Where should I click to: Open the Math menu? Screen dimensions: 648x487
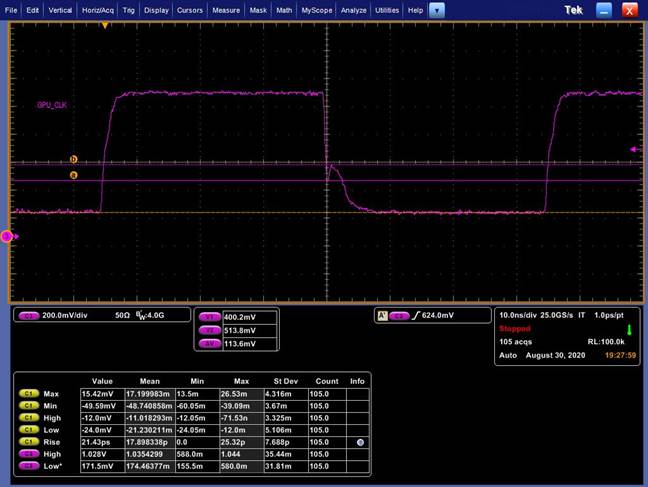[x=284, y=10]
